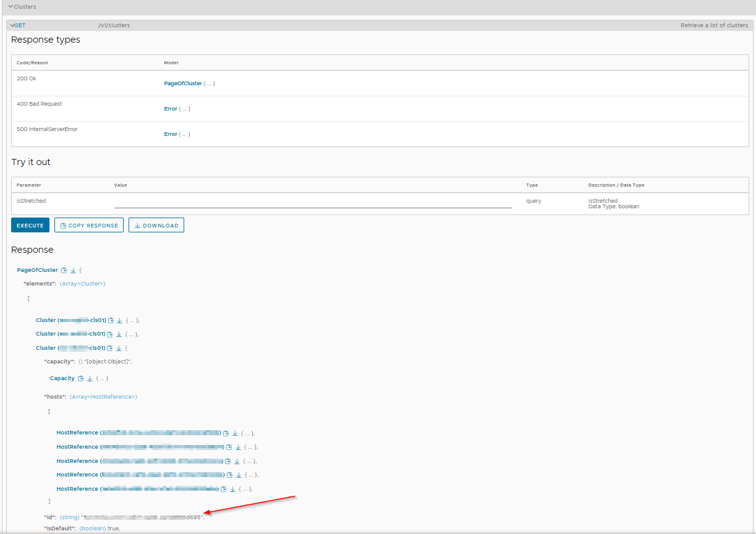This screenshot has height=534, width=756.
Task: Expand Error model for 500 InternalServerError
Action: tap(171, 134)
